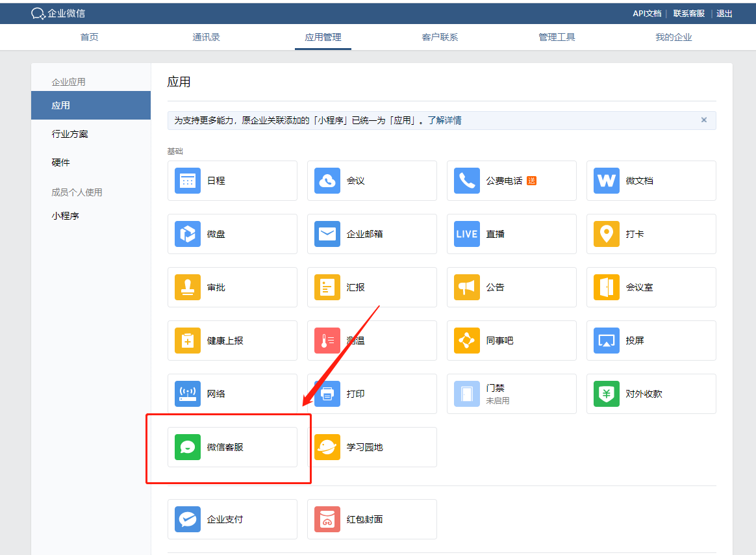The height and width of the screenshot is (555, 756).
Task: Click the 审批 stamp icon
Action: (x=188, y=287)
